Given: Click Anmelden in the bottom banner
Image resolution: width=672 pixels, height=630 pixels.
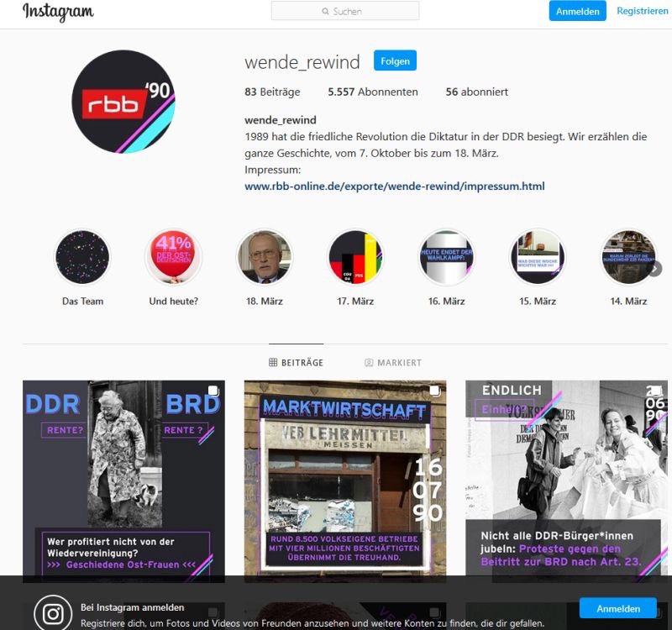Looking at the screenshot, I should point(618,608).
